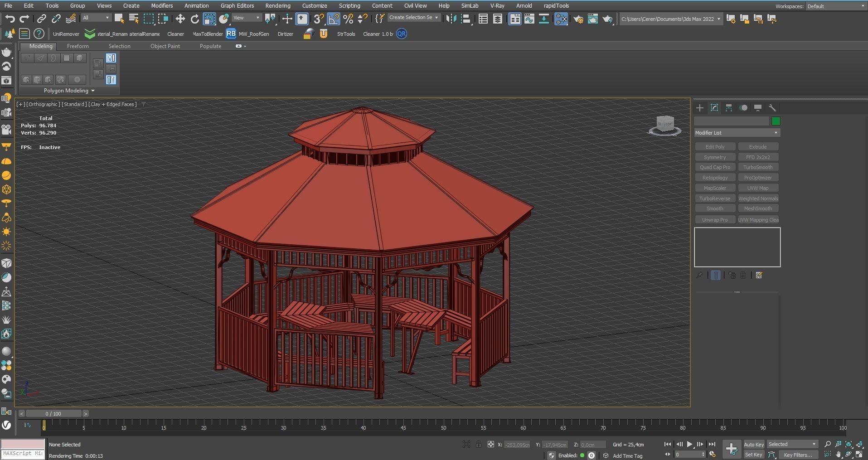Screen dimensions: 868x460
Task: Click the RB plugin icon
Action: click(x=231, y=34)
